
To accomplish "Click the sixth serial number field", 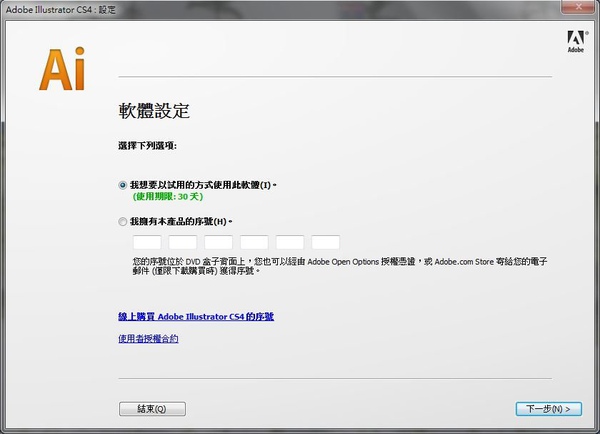I will [x=326, y=242].
